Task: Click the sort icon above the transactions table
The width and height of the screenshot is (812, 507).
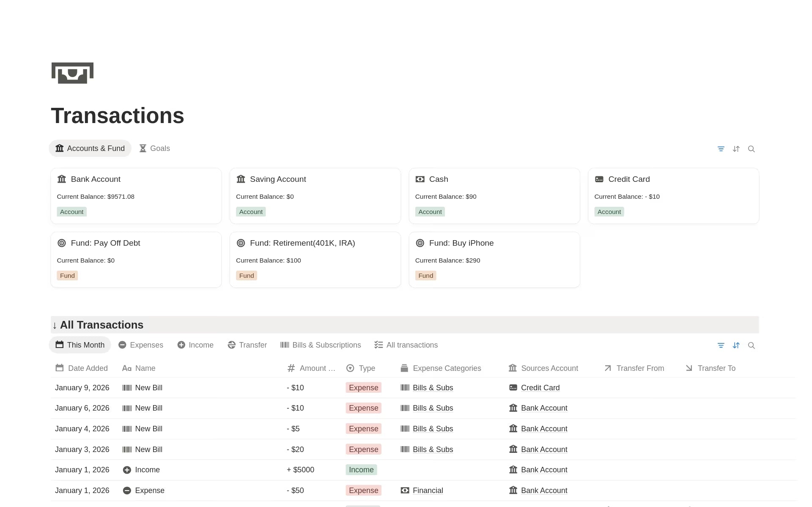Action: click(736, 345)
